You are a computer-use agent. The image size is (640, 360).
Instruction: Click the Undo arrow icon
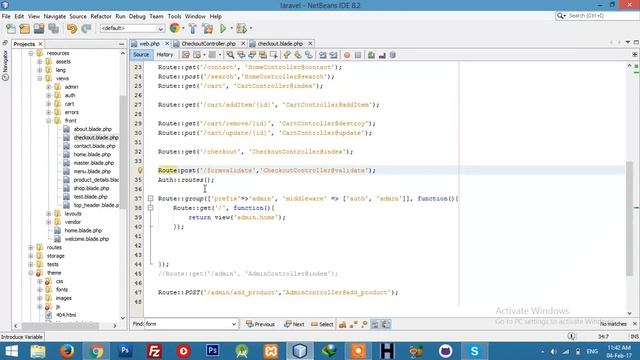coord(72,28)
